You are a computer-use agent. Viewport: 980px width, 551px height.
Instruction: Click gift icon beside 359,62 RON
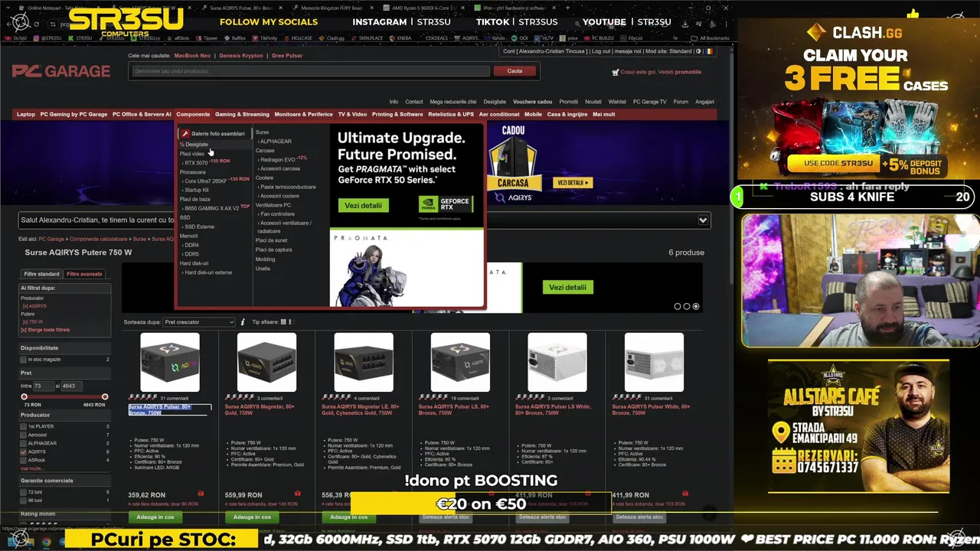tap(201, 494)
